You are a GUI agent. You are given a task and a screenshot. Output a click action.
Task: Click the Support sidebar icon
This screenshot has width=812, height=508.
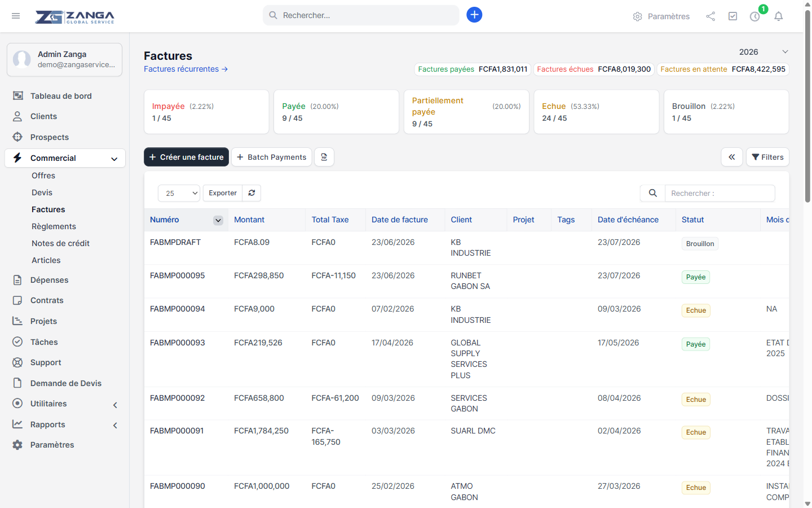(17, 362)
